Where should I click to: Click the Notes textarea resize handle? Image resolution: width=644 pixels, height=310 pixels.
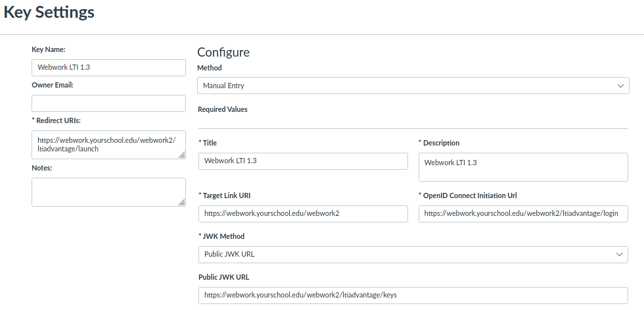coord(181,202)
